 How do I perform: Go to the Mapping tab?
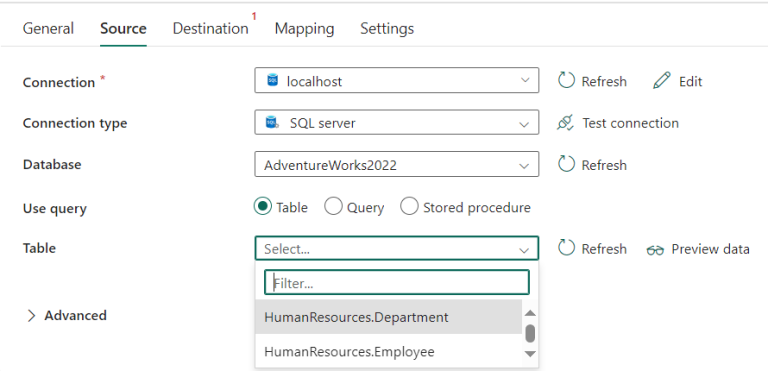[x=304, y=28]
